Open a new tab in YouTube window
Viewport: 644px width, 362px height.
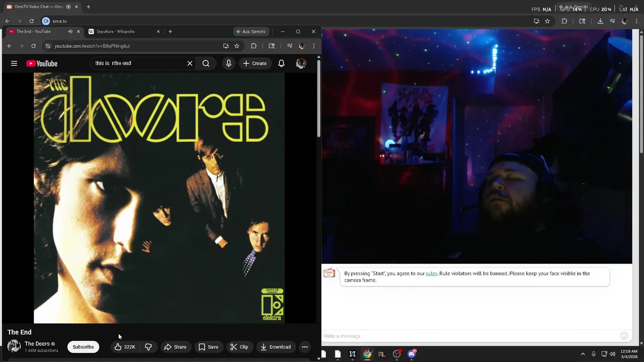click(170, 31)
